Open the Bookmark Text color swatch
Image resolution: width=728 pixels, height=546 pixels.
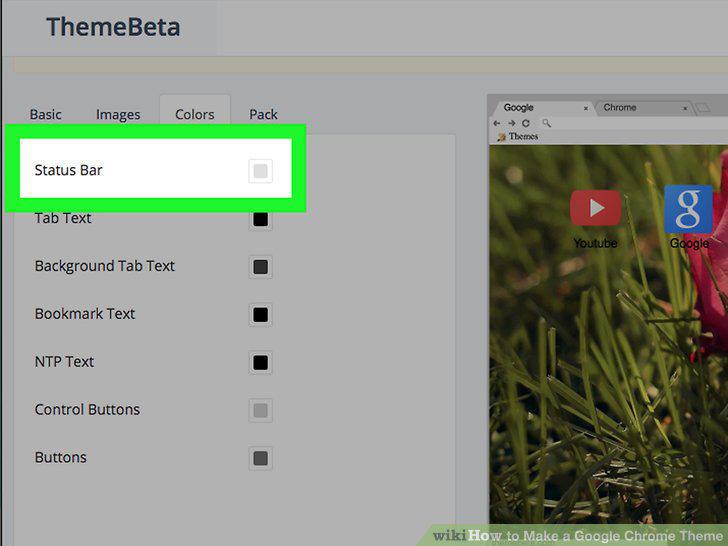point(260,315)
